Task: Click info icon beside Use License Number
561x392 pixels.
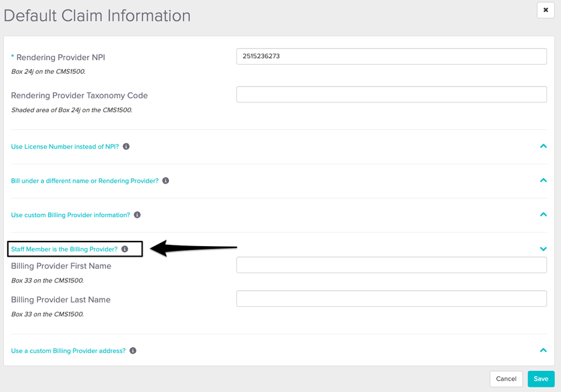Action: click(126, 147)
